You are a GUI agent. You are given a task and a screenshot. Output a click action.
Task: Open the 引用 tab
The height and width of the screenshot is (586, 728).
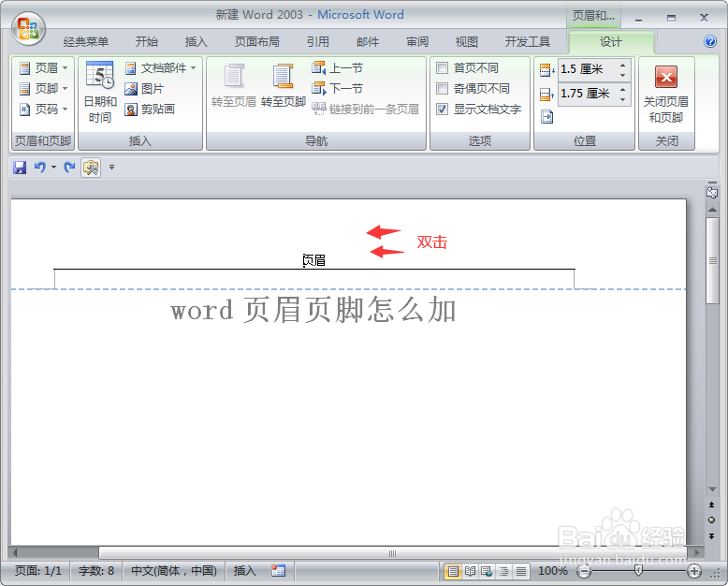coord(318,42)
